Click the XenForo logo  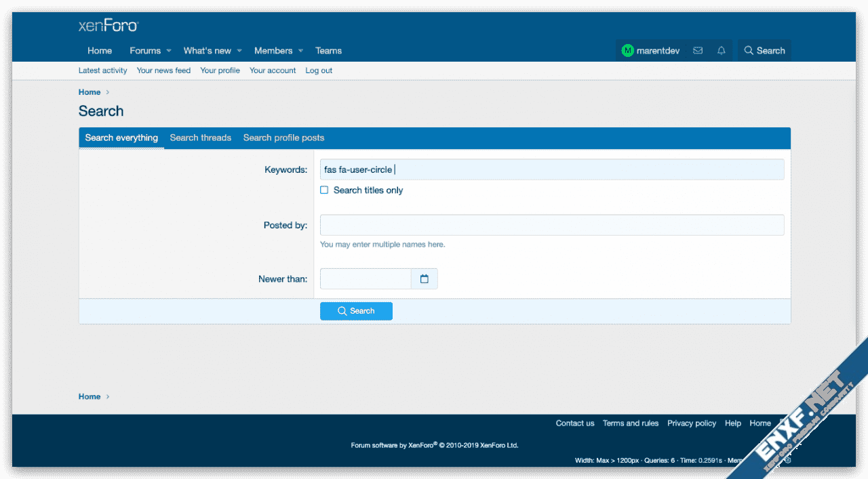[x=108, y=26]
